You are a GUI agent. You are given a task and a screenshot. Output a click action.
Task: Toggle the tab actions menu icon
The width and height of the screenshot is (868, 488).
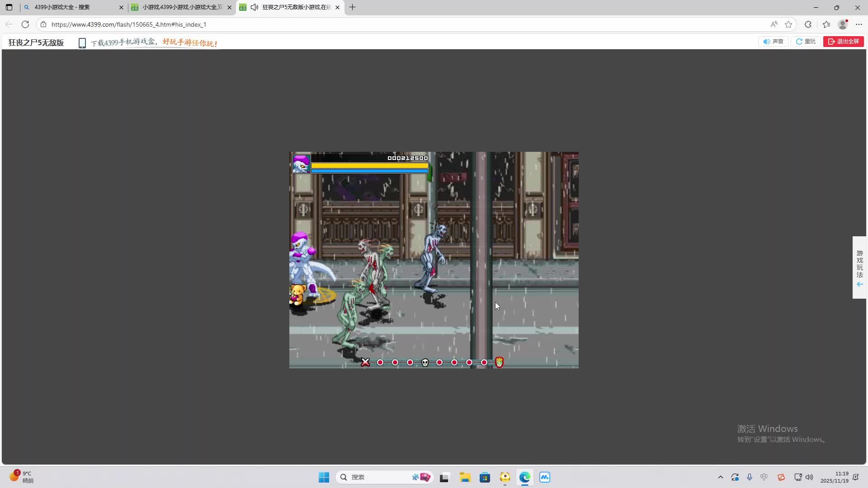[9, 7]
